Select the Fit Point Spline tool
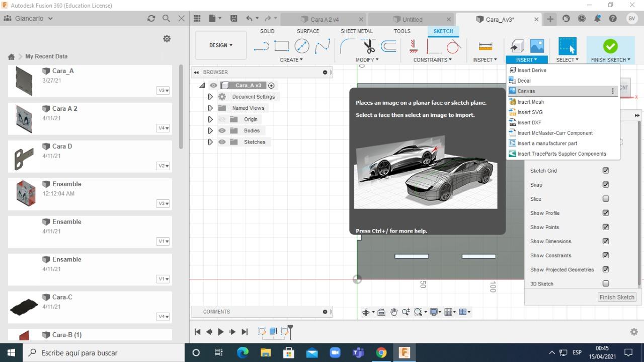644x362 pixels. (322, 47)
